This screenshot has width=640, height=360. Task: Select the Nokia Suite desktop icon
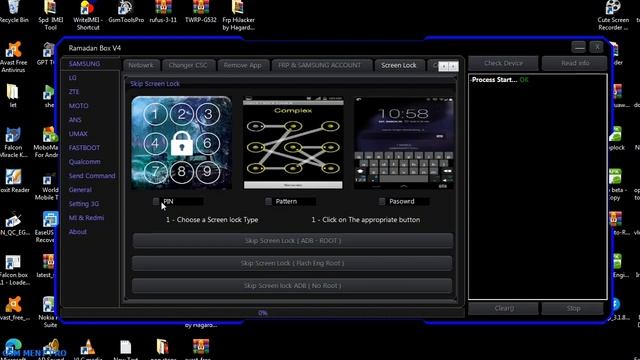click(48, 313)
